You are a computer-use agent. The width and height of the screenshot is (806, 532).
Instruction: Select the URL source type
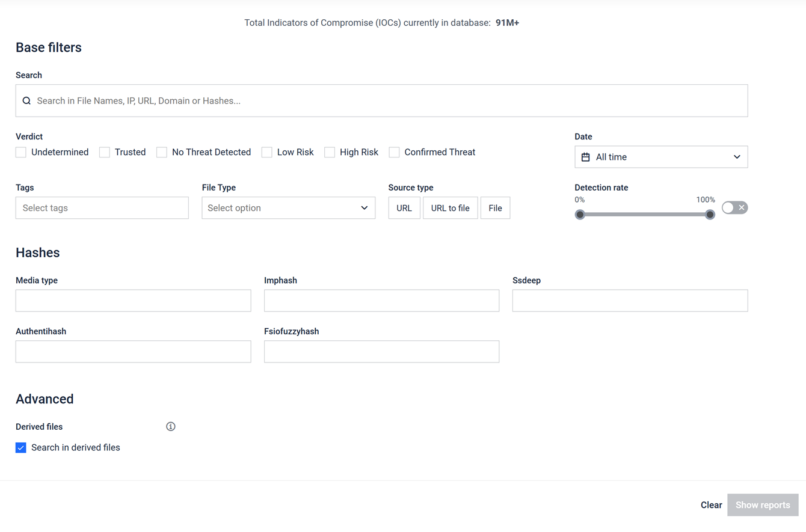tap(404, 208)
